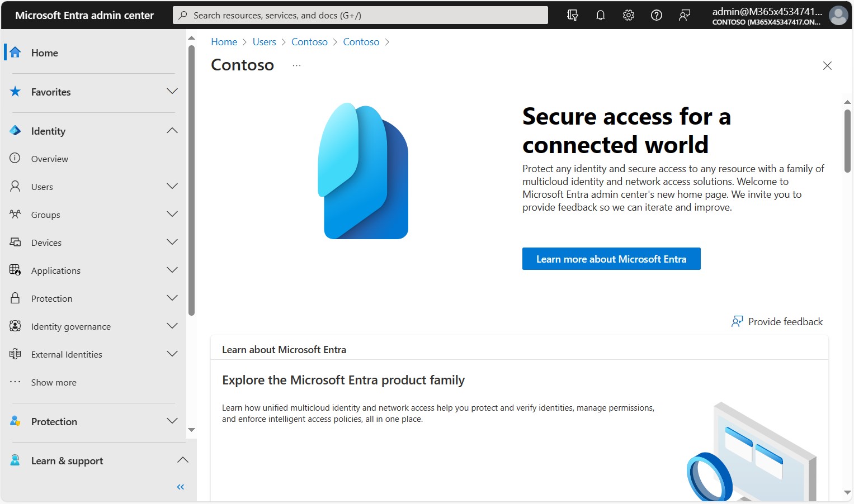Screen dimensions: 854x504
Task: Click the admin account name in header
Action: click(767, 11)
